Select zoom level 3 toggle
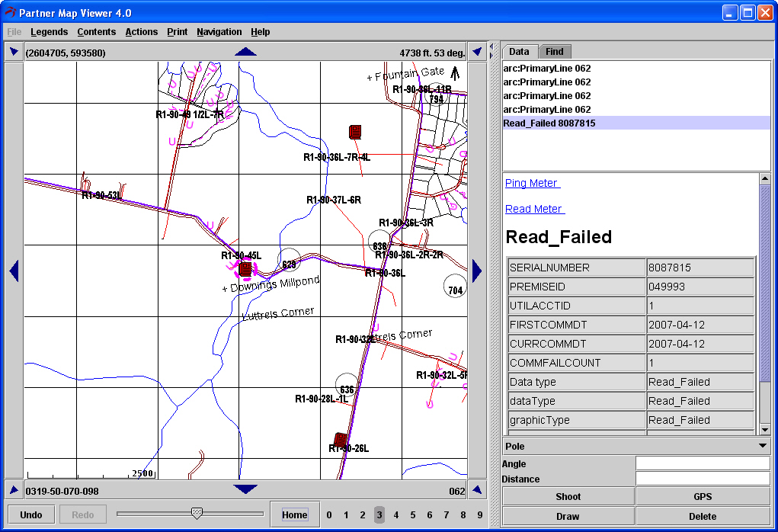This screenshot has height=532, width=778. coord(379,515)
